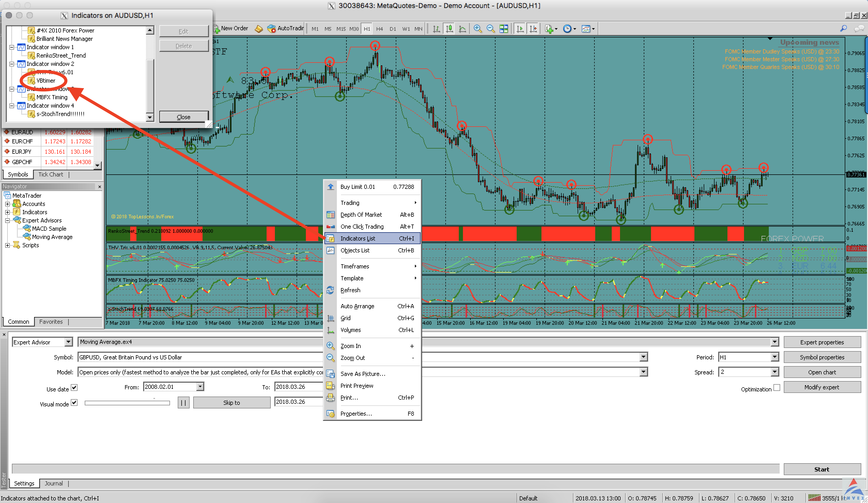Choose Indicators List in context menu
The width and height of the screenshot is (868, 503).
pos(372,238)
